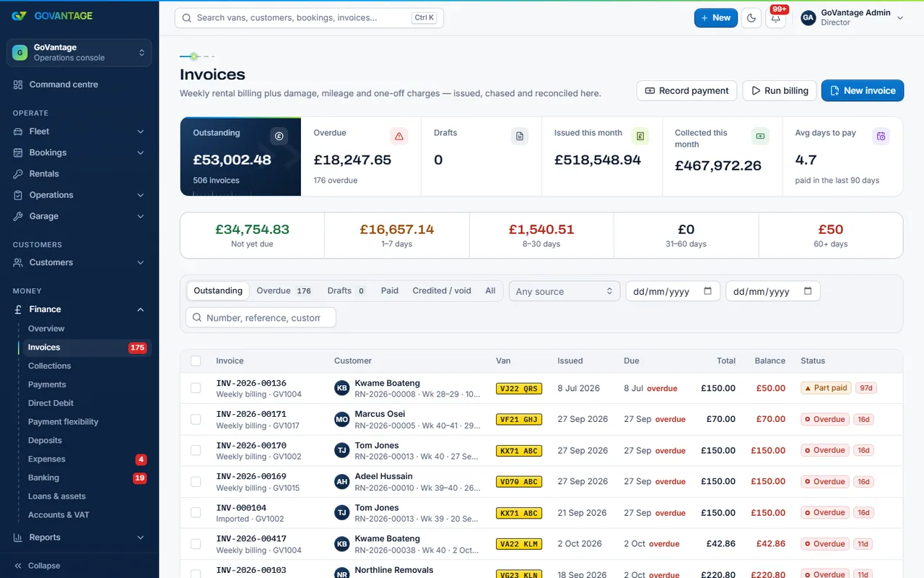Click the Drafts document icon on card
Screen dimensions: 924x578
(x=519, y=136)
